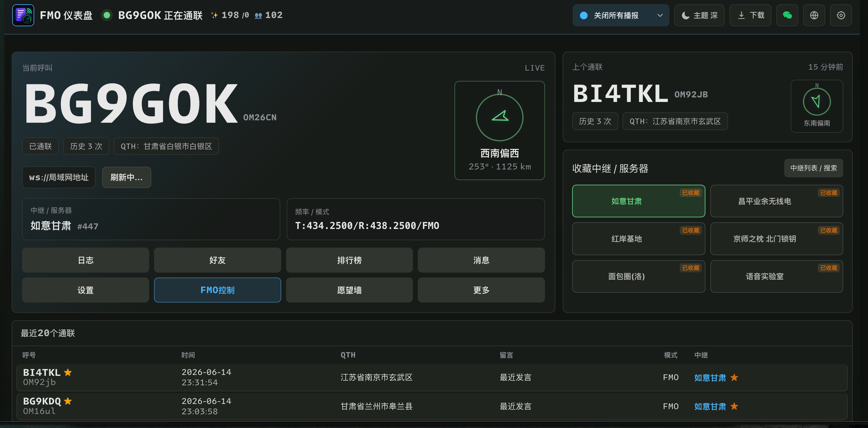Viewport: 868px width, 428px height.
Task: Click the 如意甘肃 #447 relay box
Action: (x=151, y=219)
